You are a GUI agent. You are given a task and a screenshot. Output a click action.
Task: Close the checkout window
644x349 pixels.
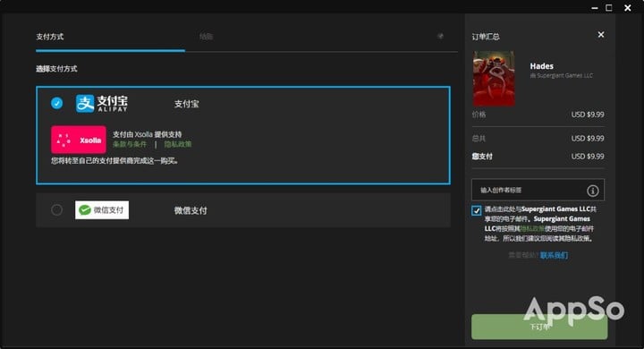(628, 8)
